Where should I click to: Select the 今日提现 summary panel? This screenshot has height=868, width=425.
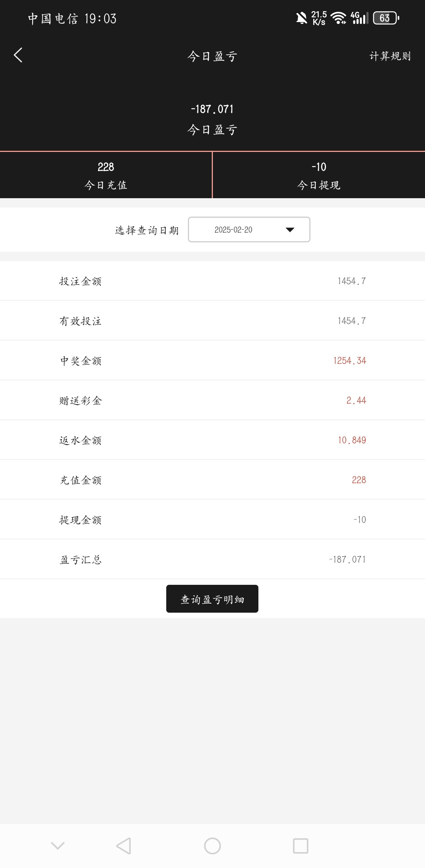(319, 175)
